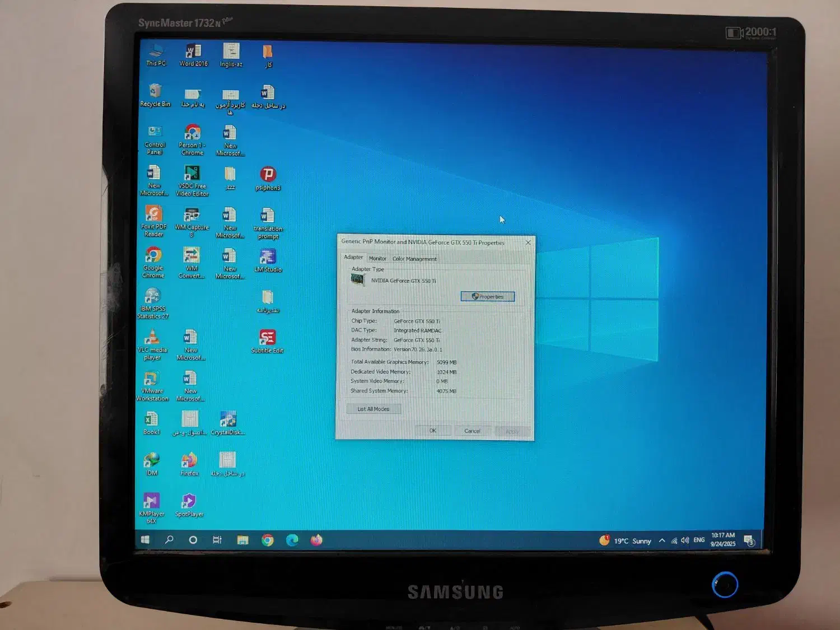Open Firefox from the taskbar
The height and width of the screenshot is (630, 840).
click(x=316, y=540)
